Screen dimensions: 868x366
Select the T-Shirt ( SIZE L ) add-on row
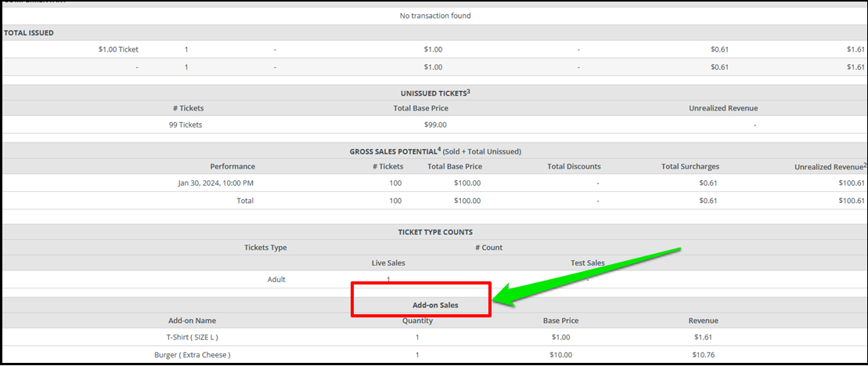[x=434, y=336]
